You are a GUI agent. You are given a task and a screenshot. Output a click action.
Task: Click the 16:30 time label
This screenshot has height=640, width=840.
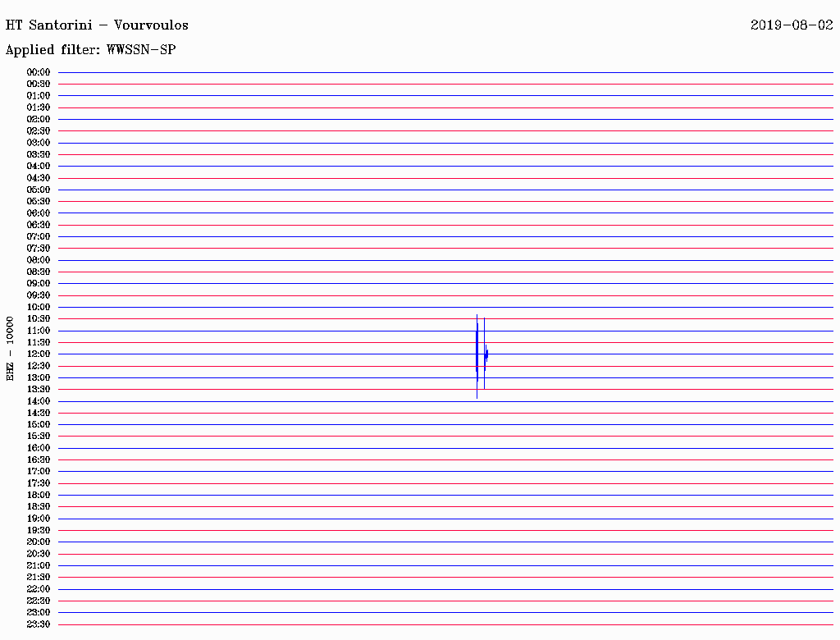39,460
